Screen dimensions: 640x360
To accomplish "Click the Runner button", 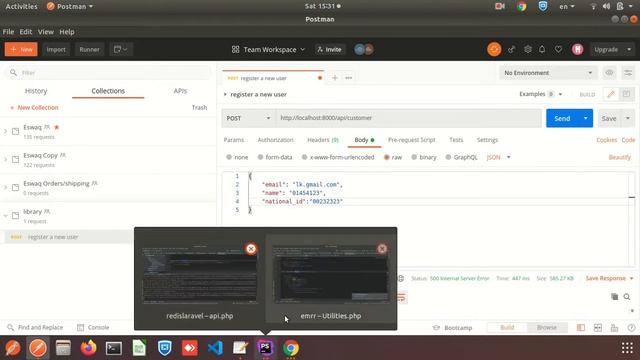I will click(89, 49).
